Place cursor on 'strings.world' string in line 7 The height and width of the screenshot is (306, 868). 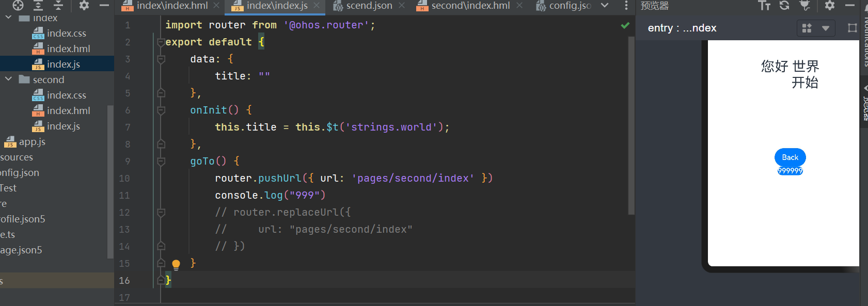[x=391, y=127]
